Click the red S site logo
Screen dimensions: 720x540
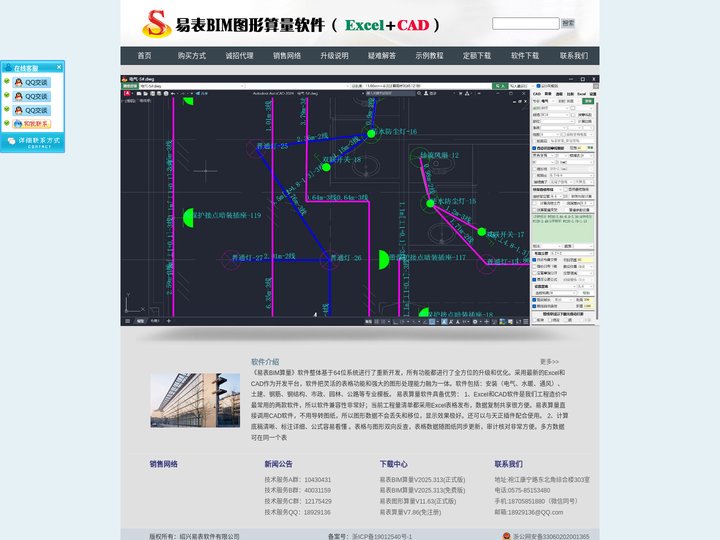[157, 24]
